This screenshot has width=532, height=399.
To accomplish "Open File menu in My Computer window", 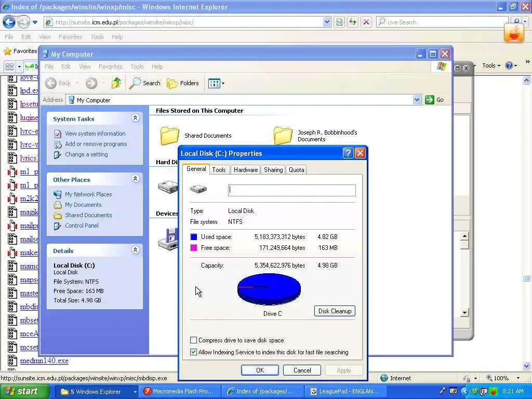I will 49,66.
